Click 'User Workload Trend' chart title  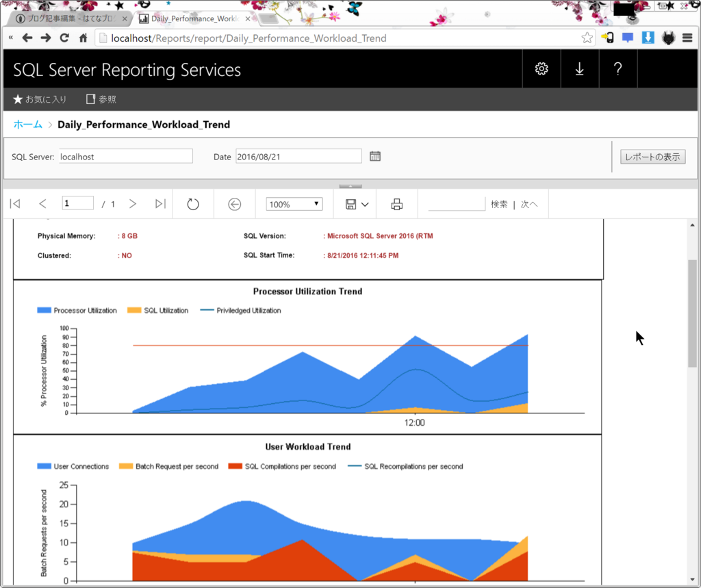coord(308,447)
